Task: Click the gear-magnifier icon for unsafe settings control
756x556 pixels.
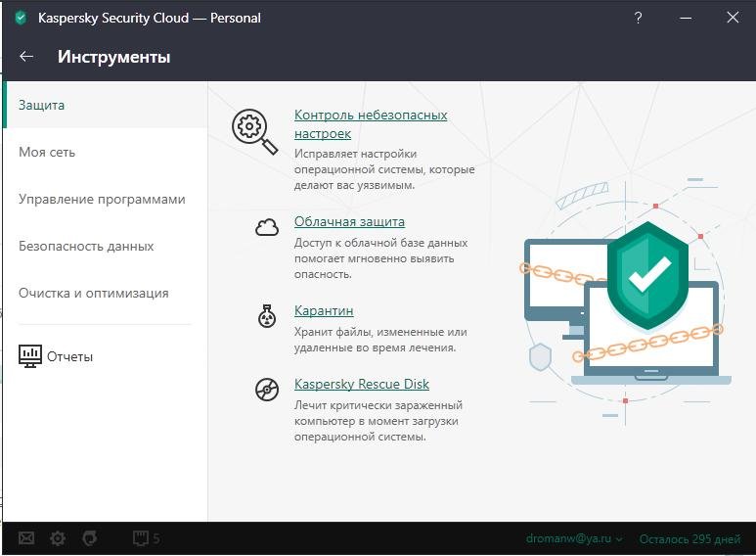Action: 254,131
